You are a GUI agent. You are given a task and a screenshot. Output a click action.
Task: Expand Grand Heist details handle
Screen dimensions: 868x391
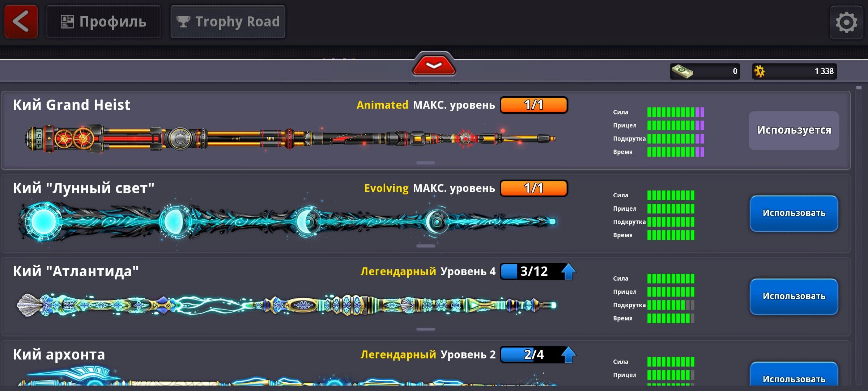click(x=426, y=163)
